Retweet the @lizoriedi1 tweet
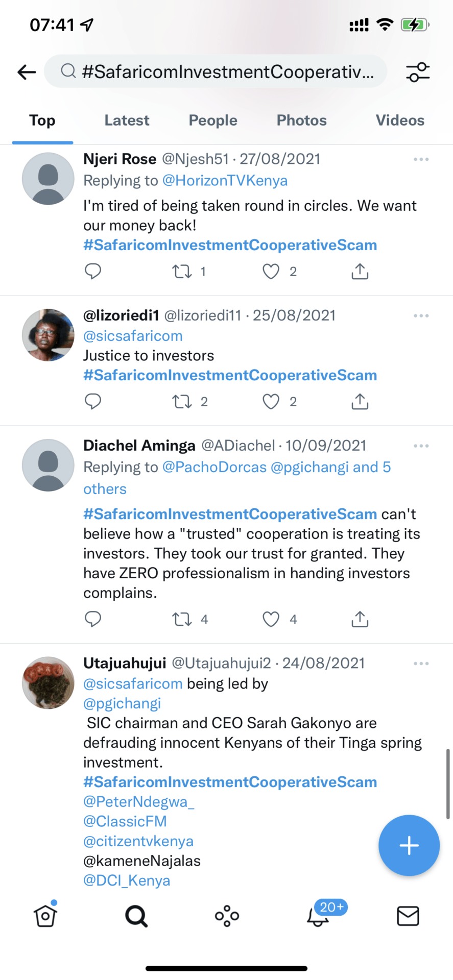Viewport: 453px width, 980px height. [x=182, y=402]
